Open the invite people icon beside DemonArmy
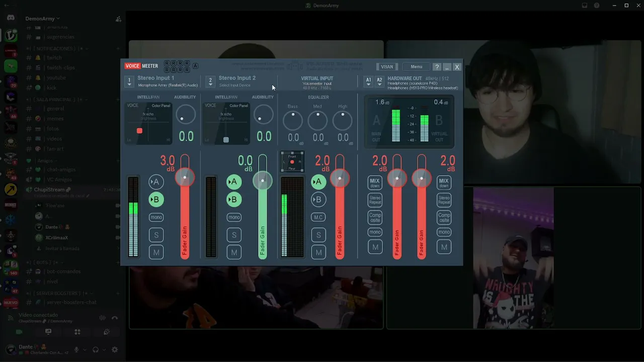 point(118,19)
